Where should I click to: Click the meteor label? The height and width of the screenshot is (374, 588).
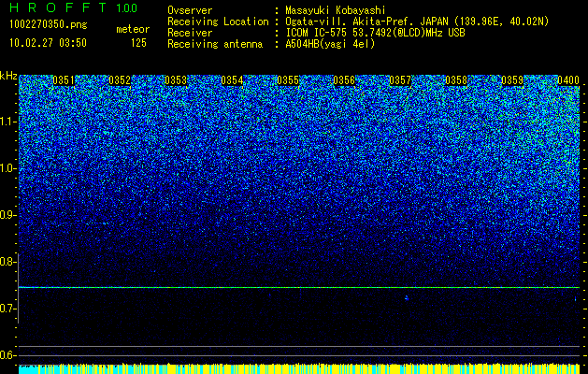pyautogui.click(x=133, y=29)
